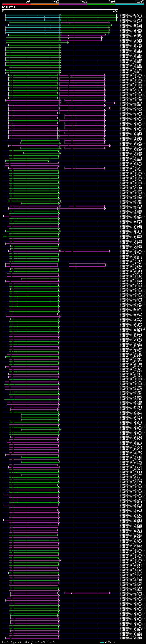
Task: Select label UniRef100_A3KGH2
Action: pos(131,87)
